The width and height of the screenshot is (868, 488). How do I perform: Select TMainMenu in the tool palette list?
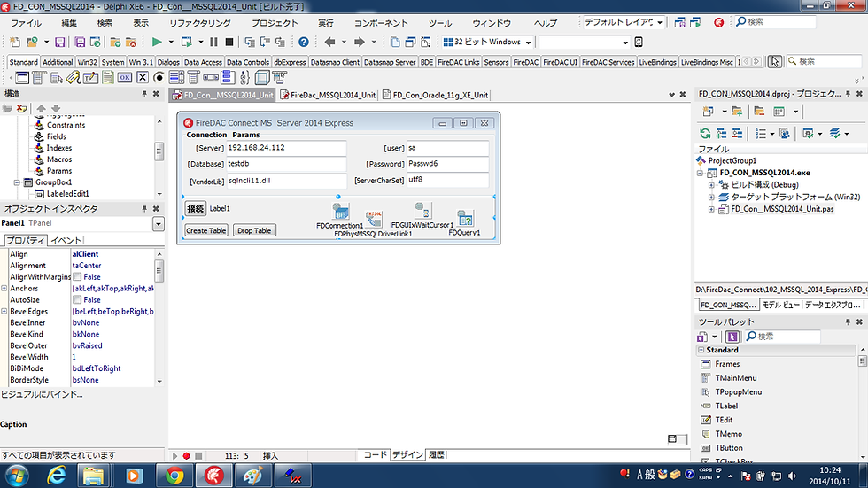[736, 378]
